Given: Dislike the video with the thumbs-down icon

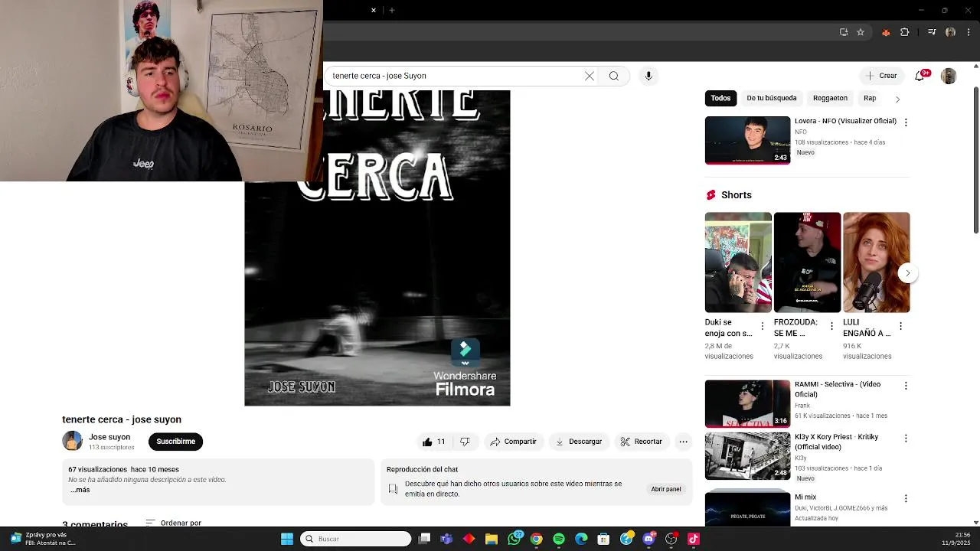Looking at the screenshot, I should click(465, 442).
